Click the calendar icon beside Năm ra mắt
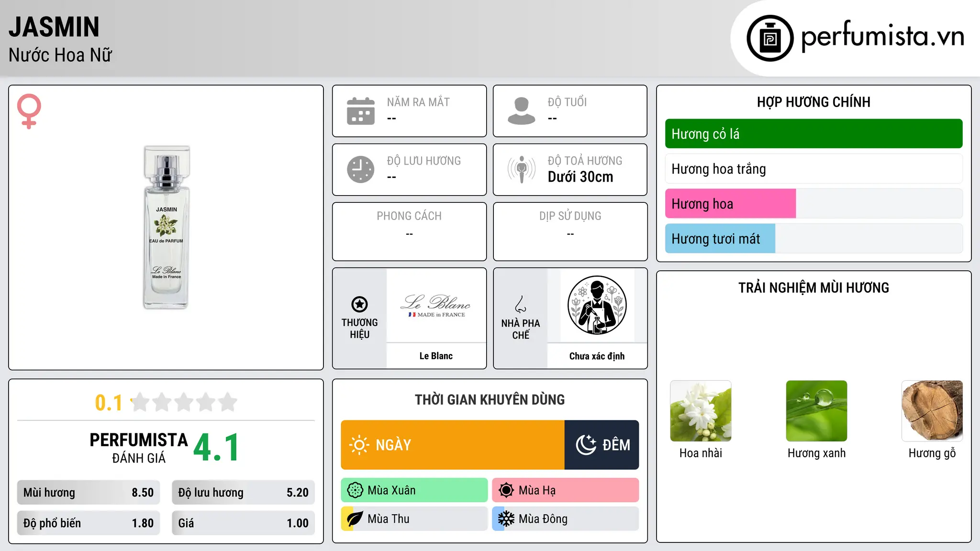The image size is (980, 551). point(361,111)
